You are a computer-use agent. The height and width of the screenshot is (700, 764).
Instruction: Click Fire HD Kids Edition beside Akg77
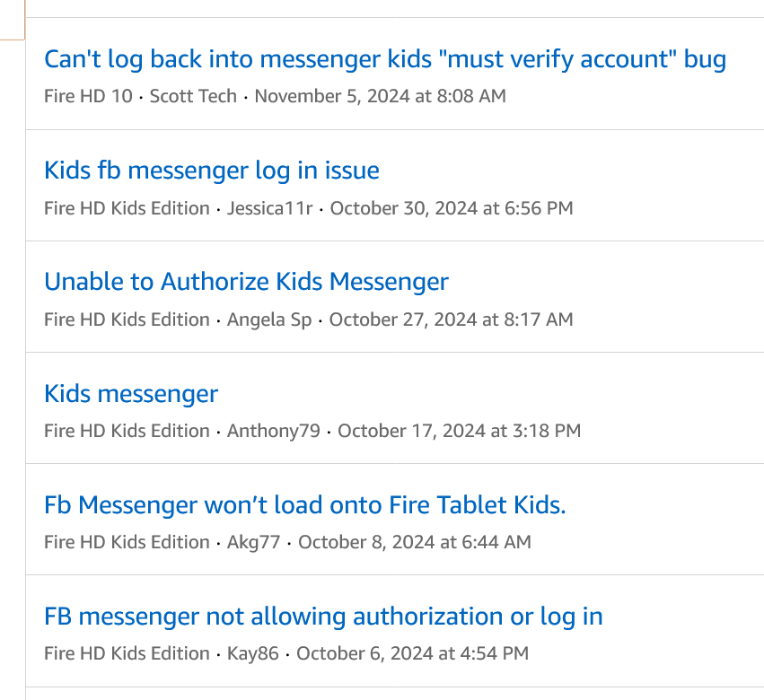[x=127, y=542]
